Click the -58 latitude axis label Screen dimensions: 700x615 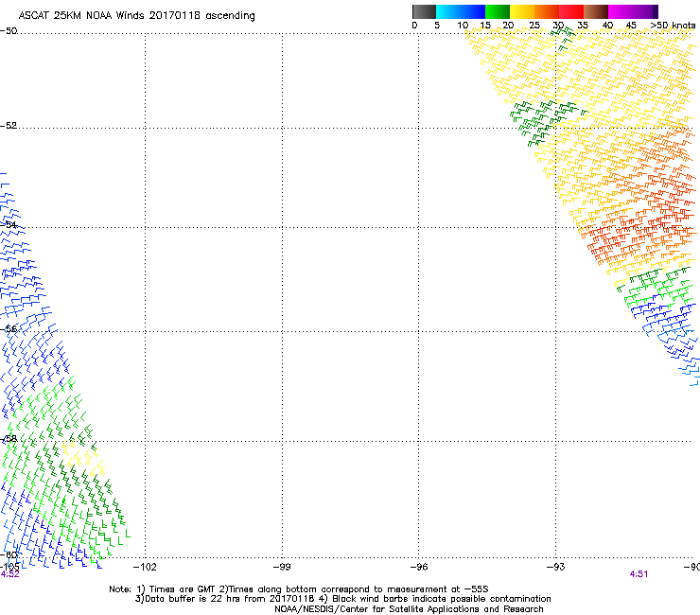(9, 439)
